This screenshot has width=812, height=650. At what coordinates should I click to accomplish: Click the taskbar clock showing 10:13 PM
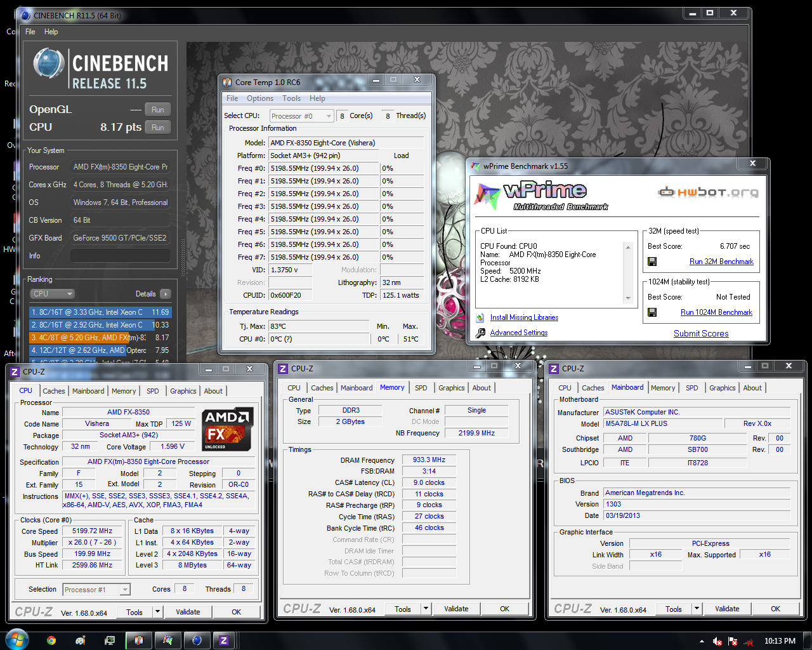[780, 641]
